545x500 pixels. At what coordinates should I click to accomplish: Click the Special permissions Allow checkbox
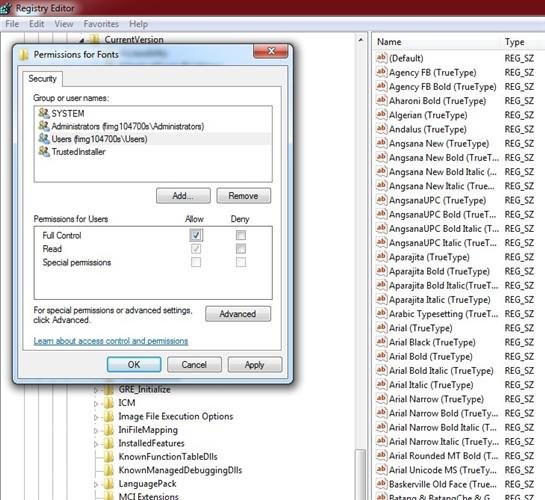pos(196,262)
